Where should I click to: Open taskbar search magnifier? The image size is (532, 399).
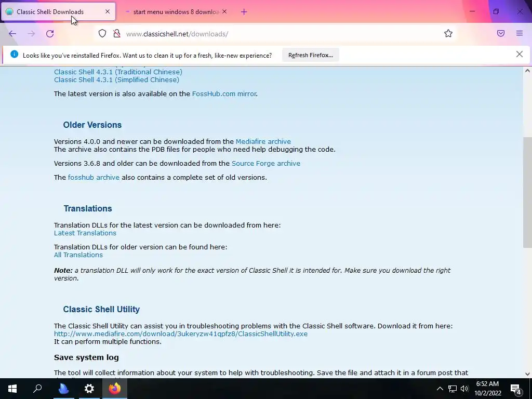point(37,389)
